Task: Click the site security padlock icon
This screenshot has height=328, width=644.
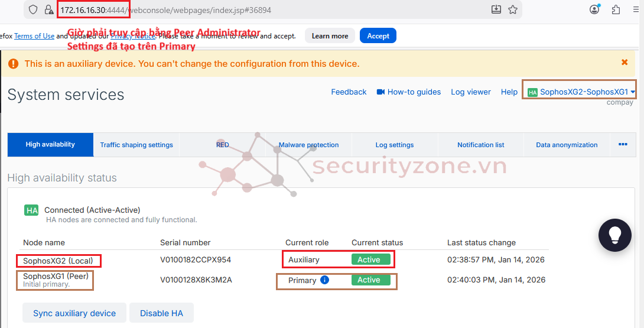Action: click(x=49, y=9)
